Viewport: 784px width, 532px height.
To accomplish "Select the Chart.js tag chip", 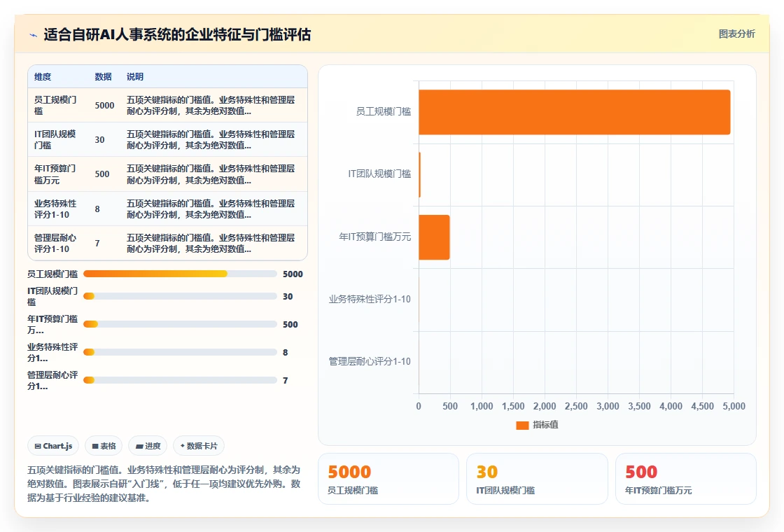I will pyautogui.click(x=53, y=446).
